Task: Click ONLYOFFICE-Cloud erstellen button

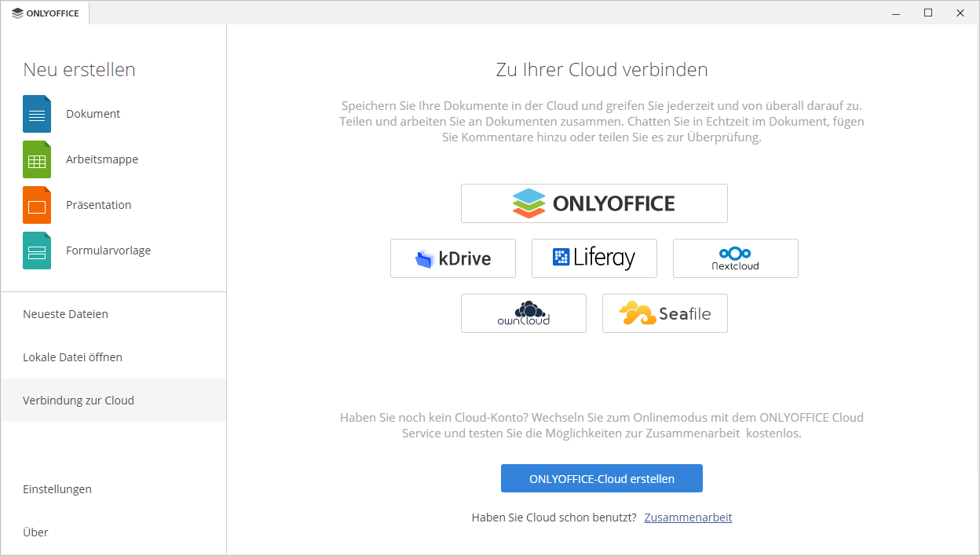Action: [602, 478]
